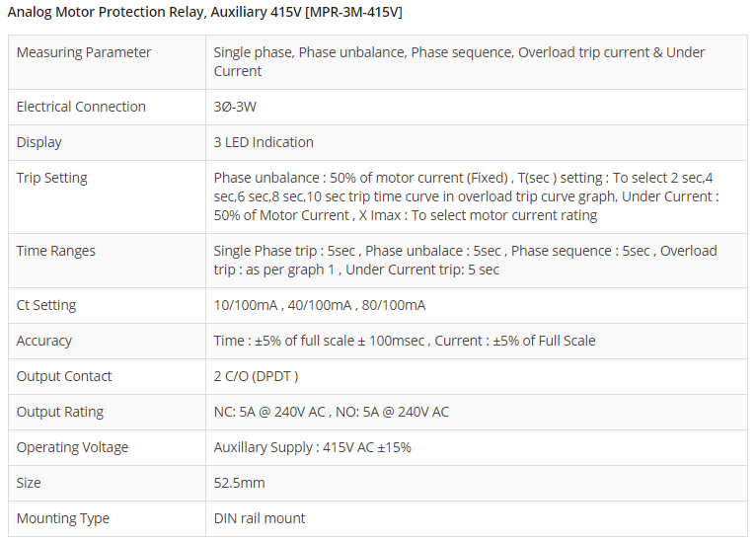Click the 52.5mm size value
756x543 pixels.
(x=239, y=483)
